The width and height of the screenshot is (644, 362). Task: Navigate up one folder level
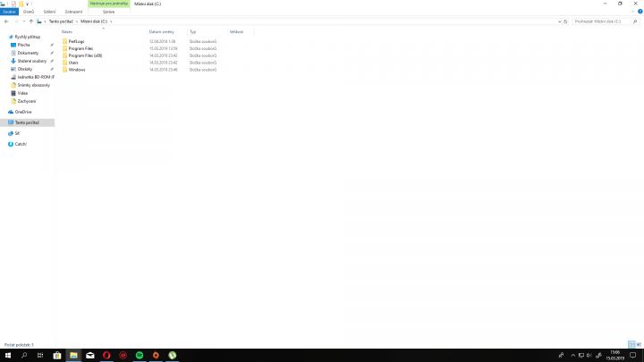tap(31, 21)
